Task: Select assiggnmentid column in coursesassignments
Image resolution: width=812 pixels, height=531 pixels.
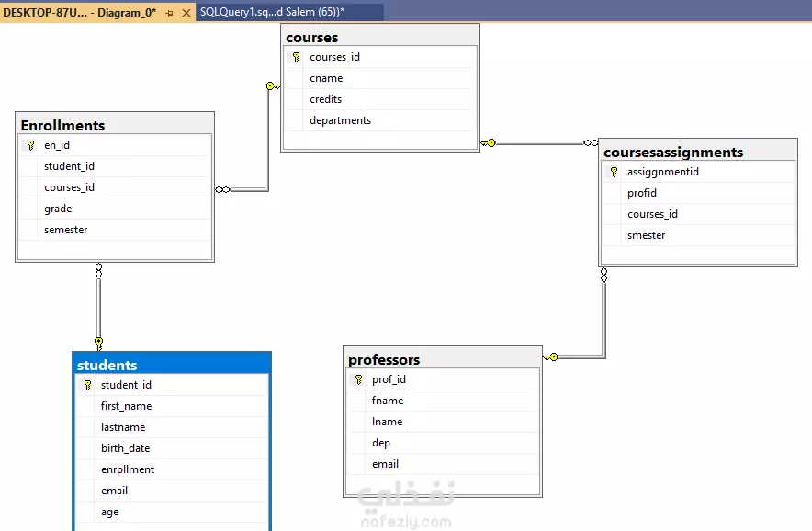Action: point(697,172)
